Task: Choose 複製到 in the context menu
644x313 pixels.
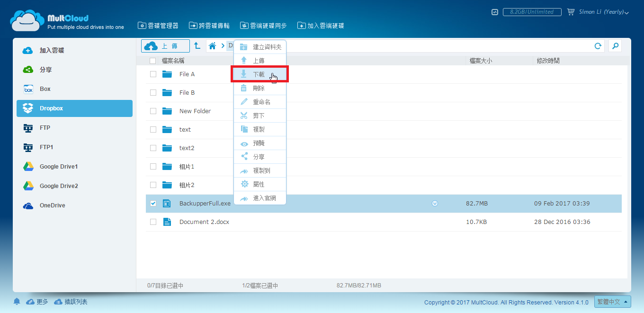Action: (x=260, y=170)
